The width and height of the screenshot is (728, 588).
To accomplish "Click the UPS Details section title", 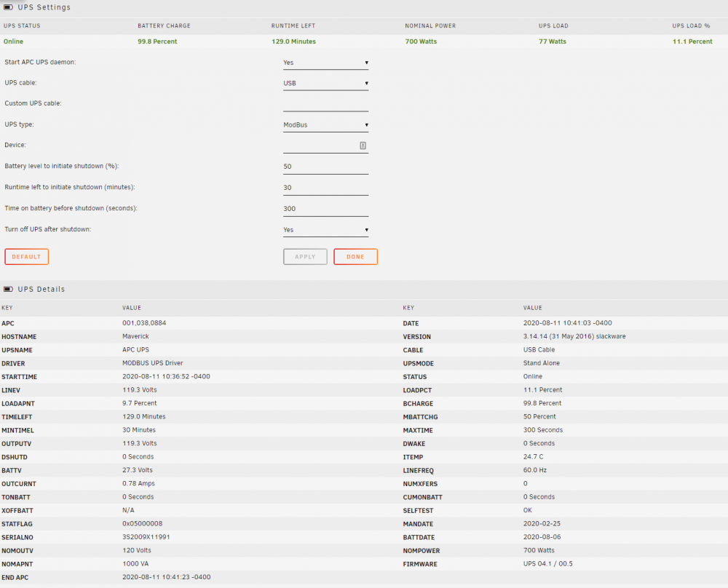I will [x=41, y=289].
